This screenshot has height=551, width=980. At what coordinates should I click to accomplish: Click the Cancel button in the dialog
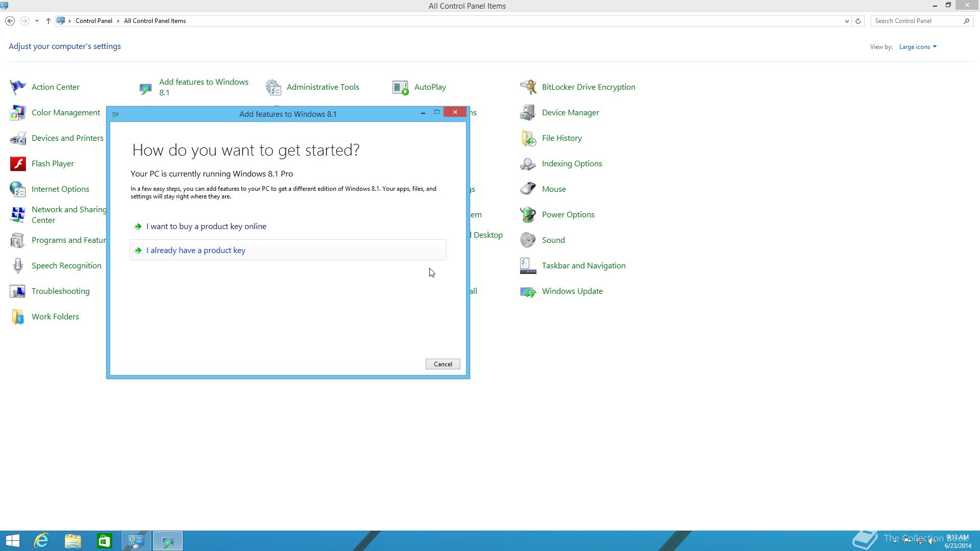coord(443,364)
